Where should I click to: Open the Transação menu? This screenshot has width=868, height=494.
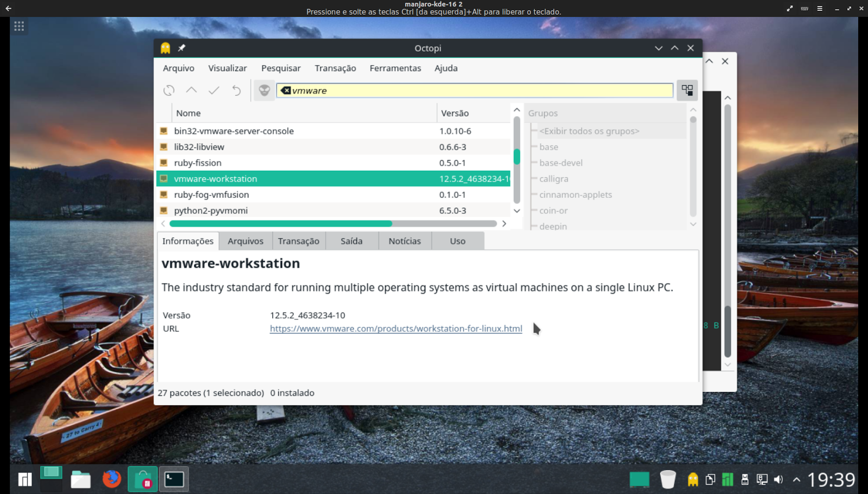pos(335,68)
